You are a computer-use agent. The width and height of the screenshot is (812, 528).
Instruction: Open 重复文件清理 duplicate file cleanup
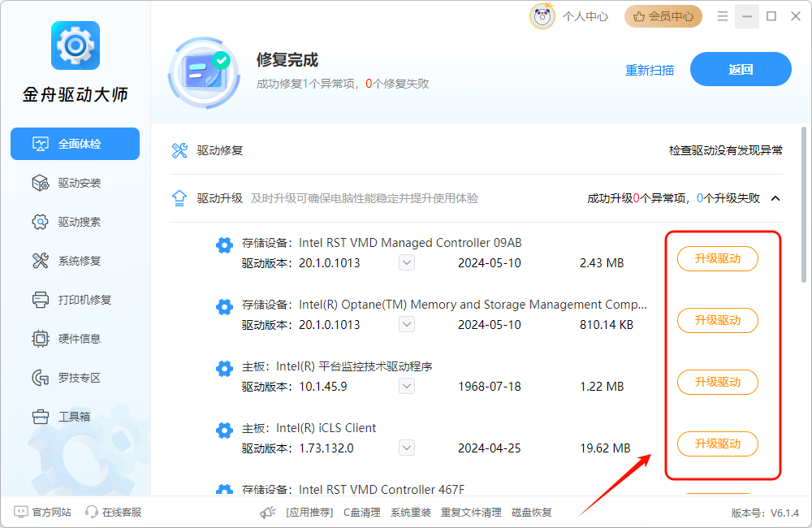click(x=471, y=513)
